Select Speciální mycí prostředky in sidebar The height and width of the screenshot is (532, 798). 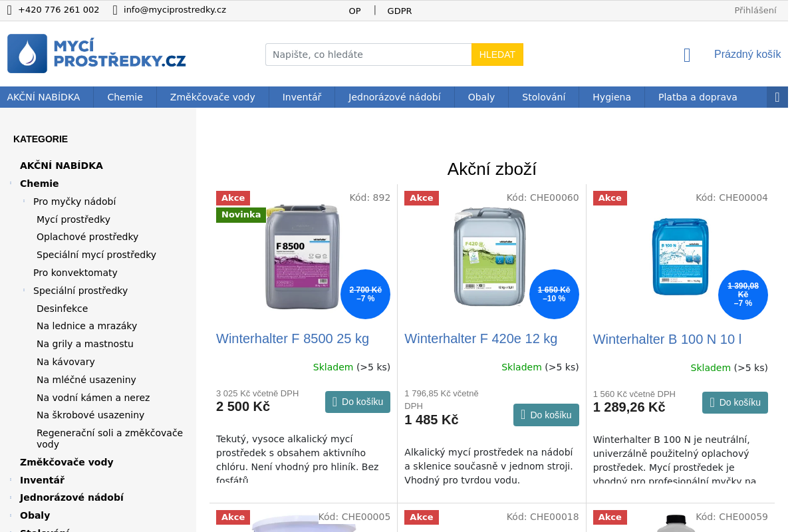[96, 255]
